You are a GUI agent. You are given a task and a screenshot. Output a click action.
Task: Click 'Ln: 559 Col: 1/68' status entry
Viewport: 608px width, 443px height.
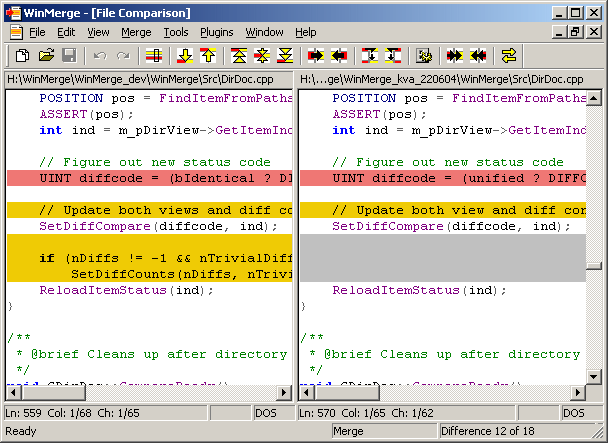(105, 413)
